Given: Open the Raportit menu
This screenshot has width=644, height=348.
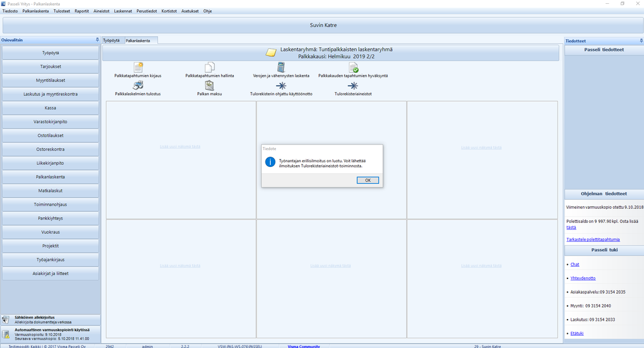Looking at the screenshot, I should [82, 11].
